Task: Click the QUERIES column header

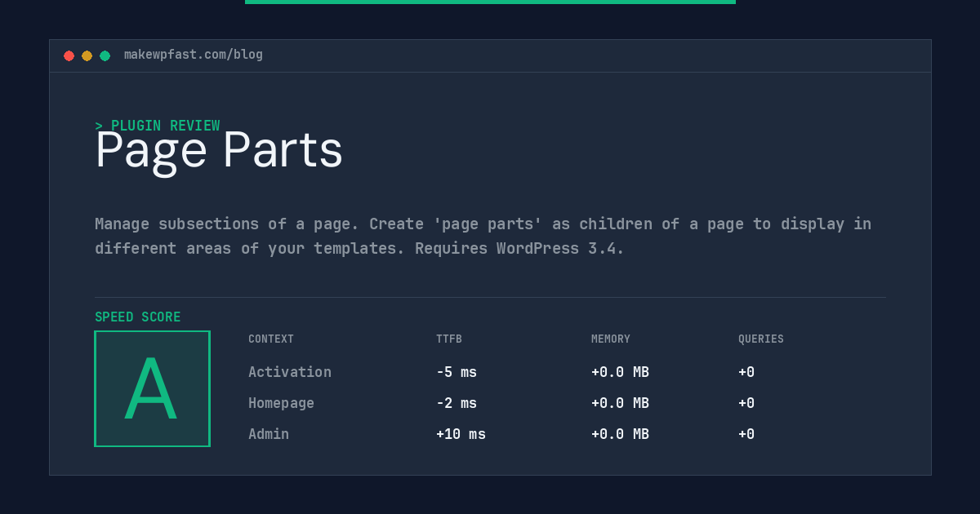Action: coord(761,339)
